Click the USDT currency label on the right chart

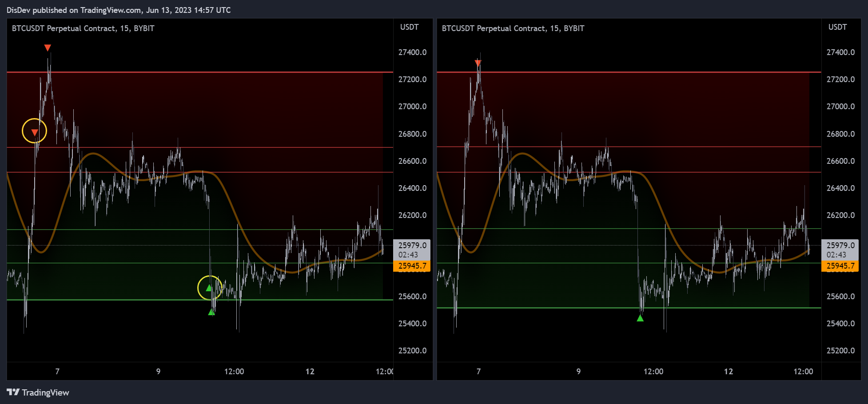pyautogui.click(x=837, y=27)
